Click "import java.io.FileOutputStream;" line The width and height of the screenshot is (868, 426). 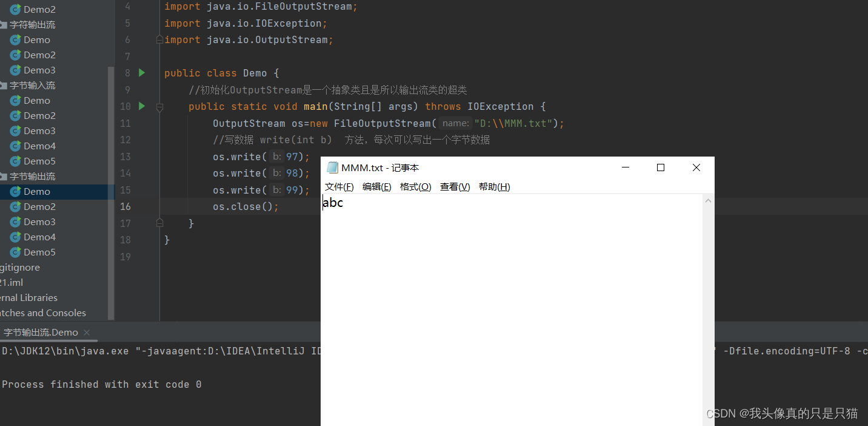click(261, 7)
